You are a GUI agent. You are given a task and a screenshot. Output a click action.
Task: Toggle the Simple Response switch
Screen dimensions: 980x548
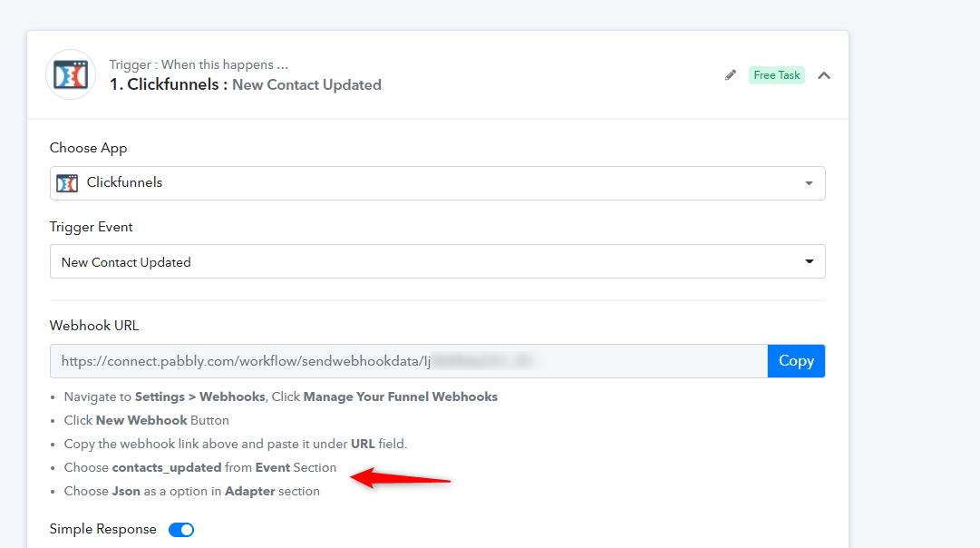tap(181, 530)
